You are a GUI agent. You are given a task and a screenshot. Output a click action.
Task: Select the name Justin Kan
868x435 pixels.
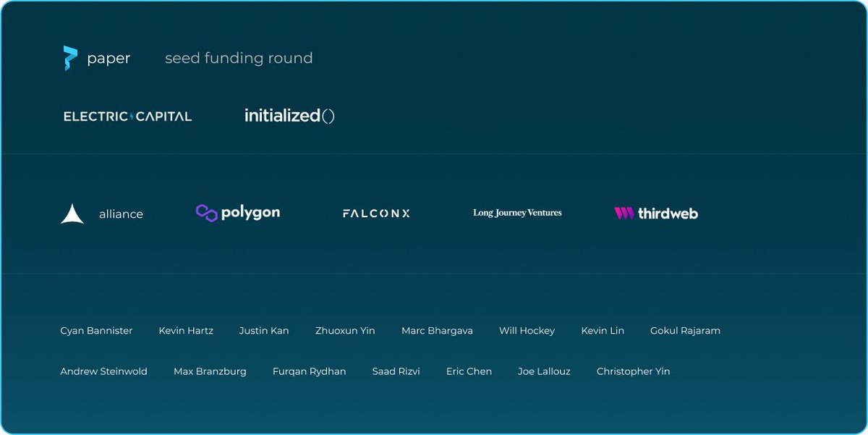tap(264, 331)
